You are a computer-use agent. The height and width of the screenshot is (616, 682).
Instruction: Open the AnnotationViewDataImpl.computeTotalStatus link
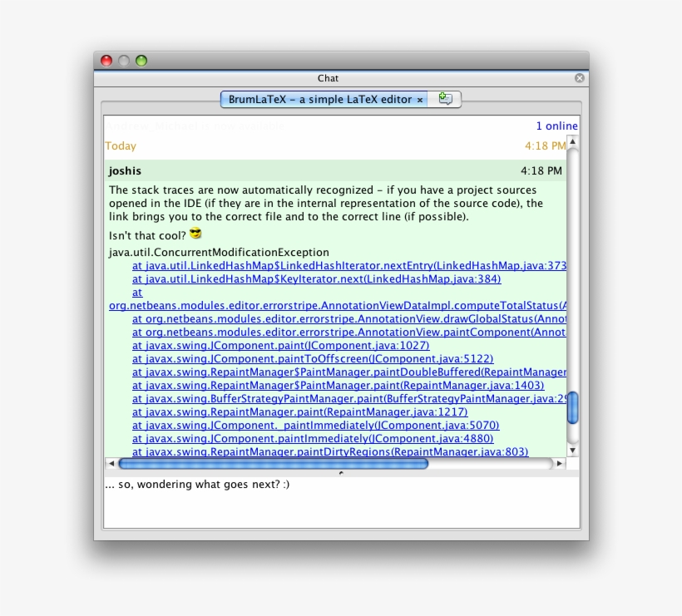pos(333,306)
